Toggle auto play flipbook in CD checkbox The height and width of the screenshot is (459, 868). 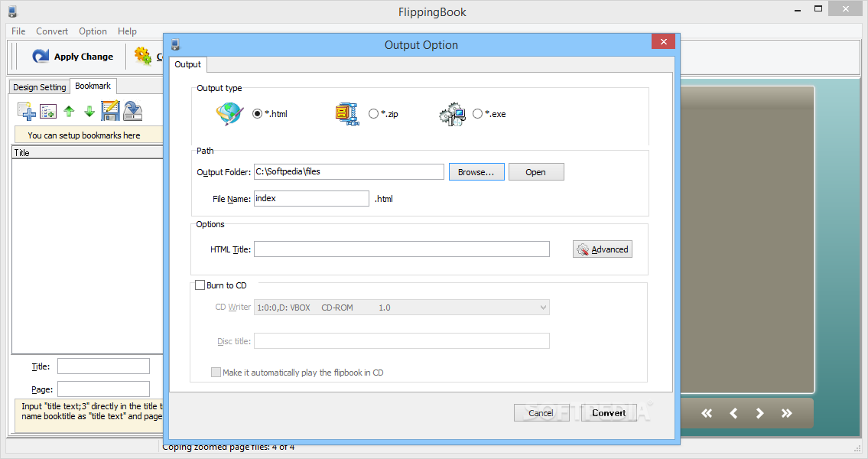coord(216,372)
